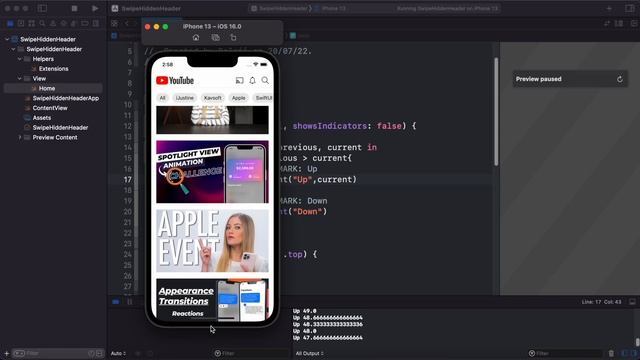Open the Appearance Transitions thumbnail

point(212,300)
